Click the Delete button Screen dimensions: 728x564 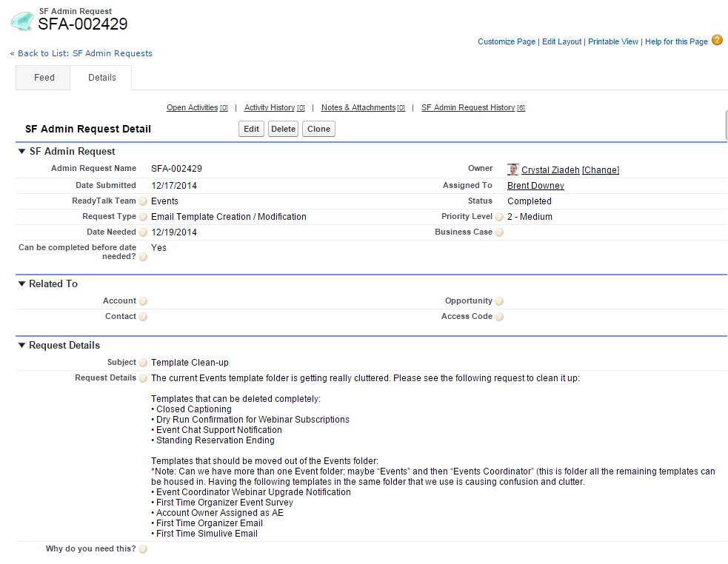(x=283, y=129)
